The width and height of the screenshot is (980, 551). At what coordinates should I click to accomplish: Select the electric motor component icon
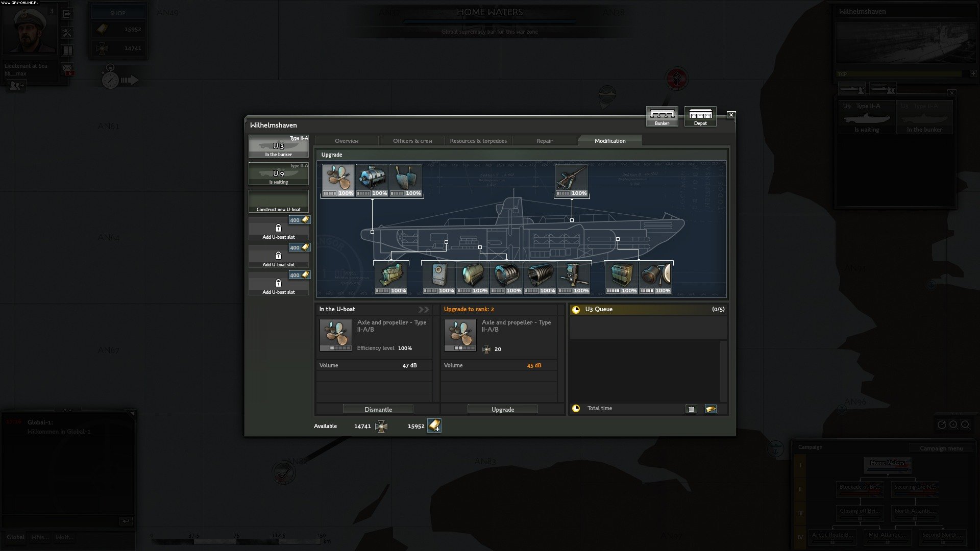pyautogui.click(x=372, y=180)
